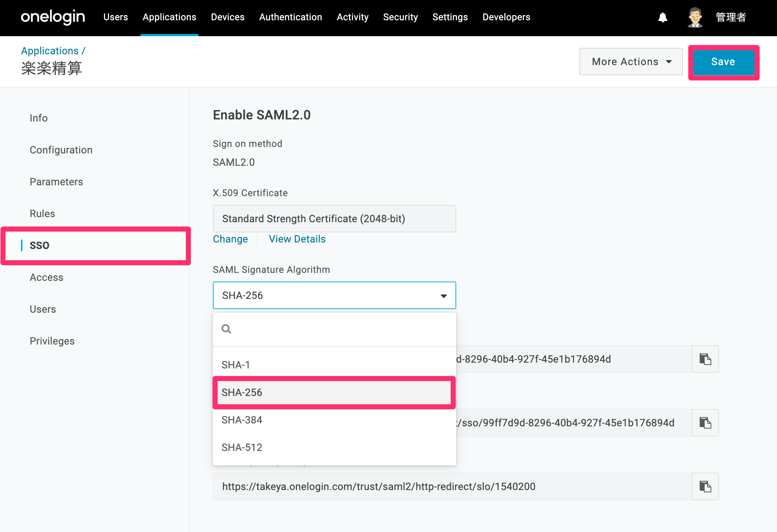Open the Developers top navigation menu
The image size is (777, 532).
point(506,17)
